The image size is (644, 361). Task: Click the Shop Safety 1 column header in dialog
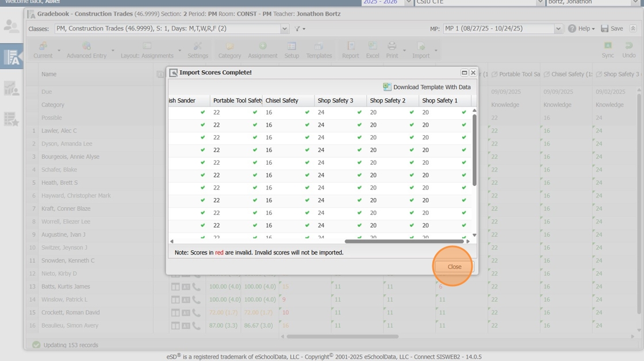(445, 101)
